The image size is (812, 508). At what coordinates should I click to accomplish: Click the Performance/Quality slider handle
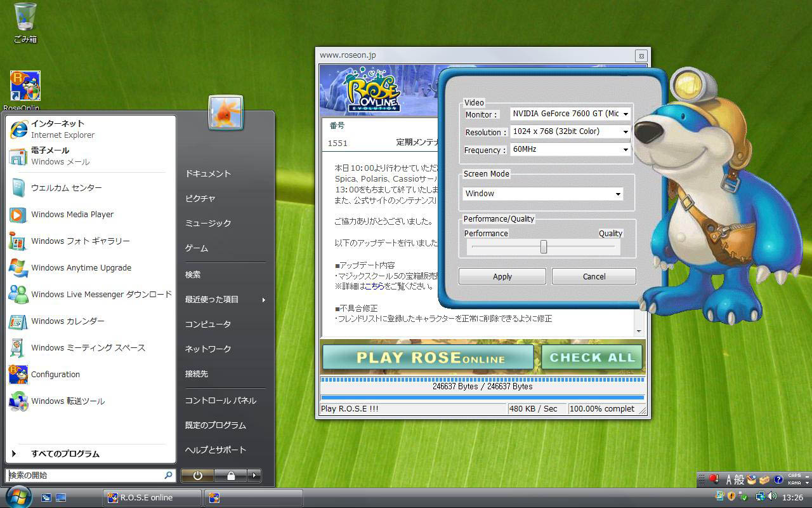[543, 247]
